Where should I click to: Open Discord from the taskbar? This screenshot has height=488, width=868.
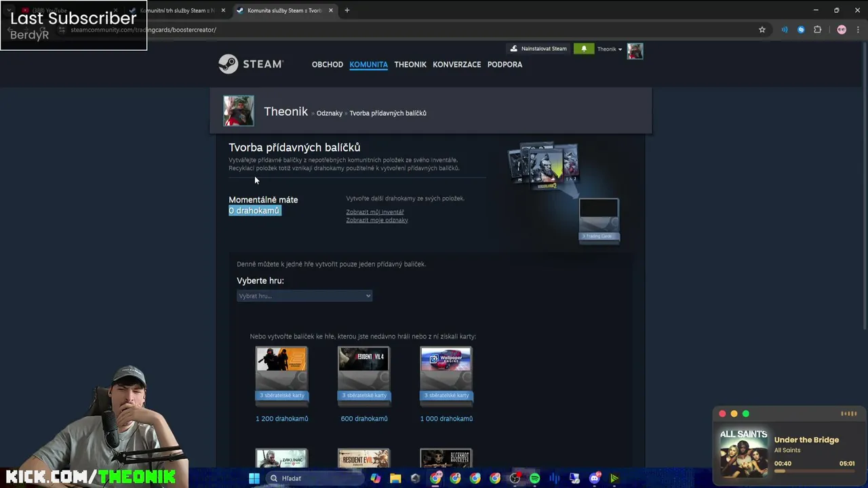pos(595,479)
